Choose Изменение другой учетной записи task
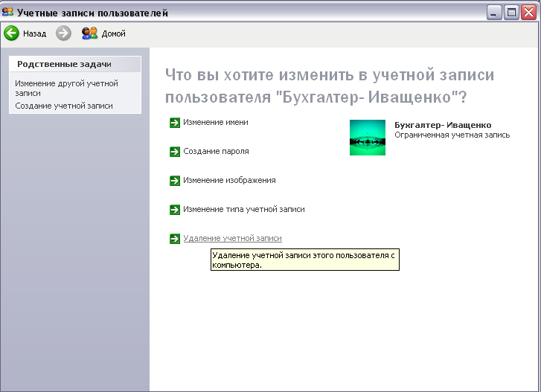541x392 pixels. tap(66, 89)
